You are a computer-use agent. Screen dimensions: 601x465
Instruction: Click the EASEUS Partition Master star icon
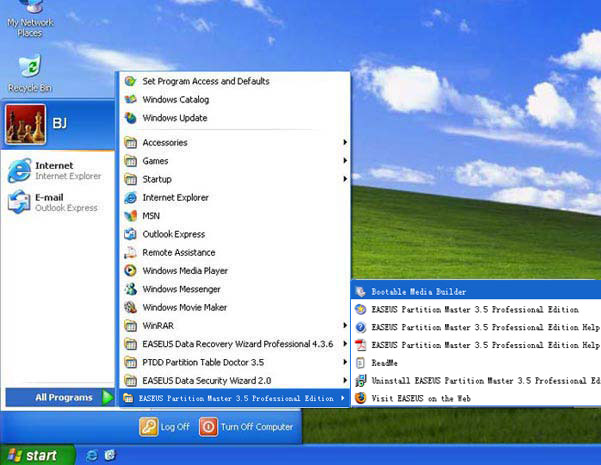pyautogui.click(x=360, y=309)
